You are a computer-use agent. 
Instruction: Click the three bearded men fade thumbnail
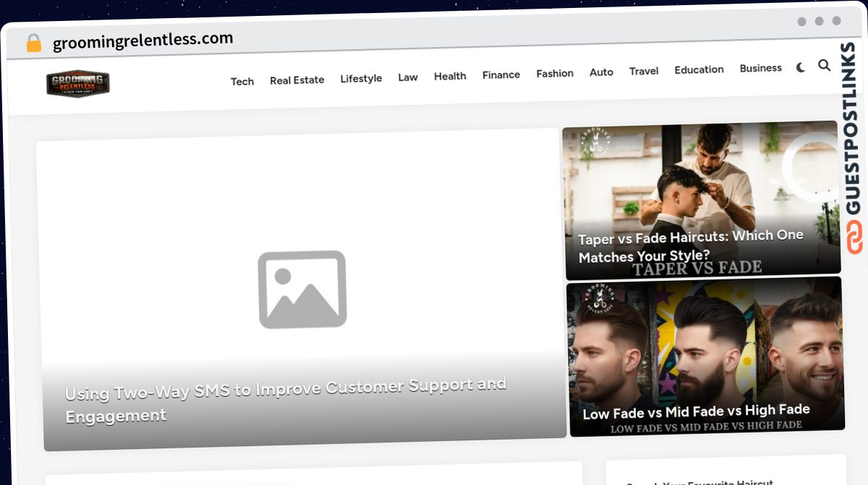(x=705, y=356)
